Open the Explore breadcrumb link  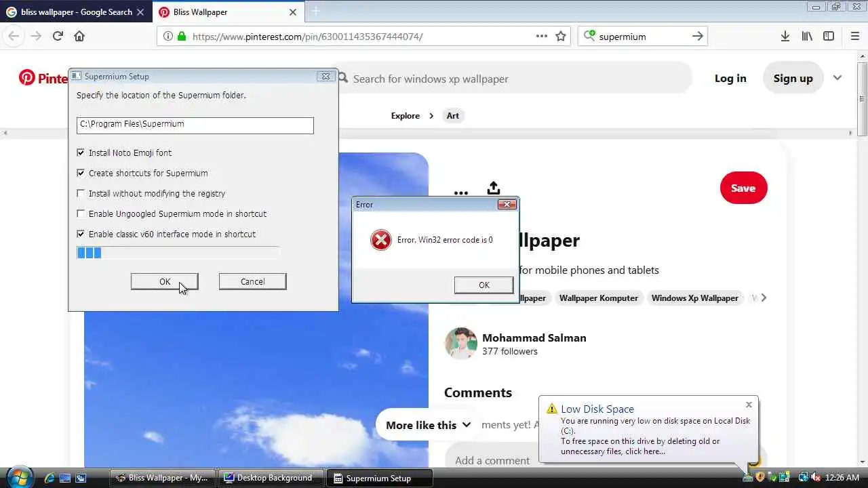point(406,115)
